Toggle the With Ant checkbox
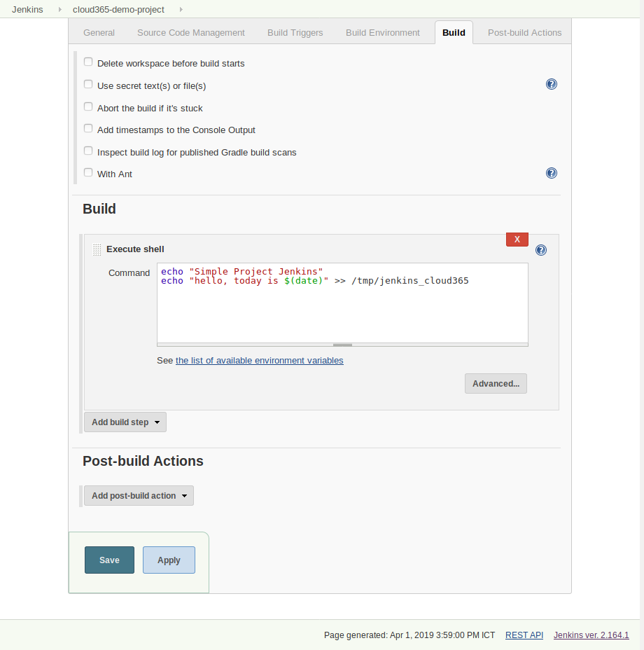The image size is (644, 650). pyautogui.click(x=88, y=172)
